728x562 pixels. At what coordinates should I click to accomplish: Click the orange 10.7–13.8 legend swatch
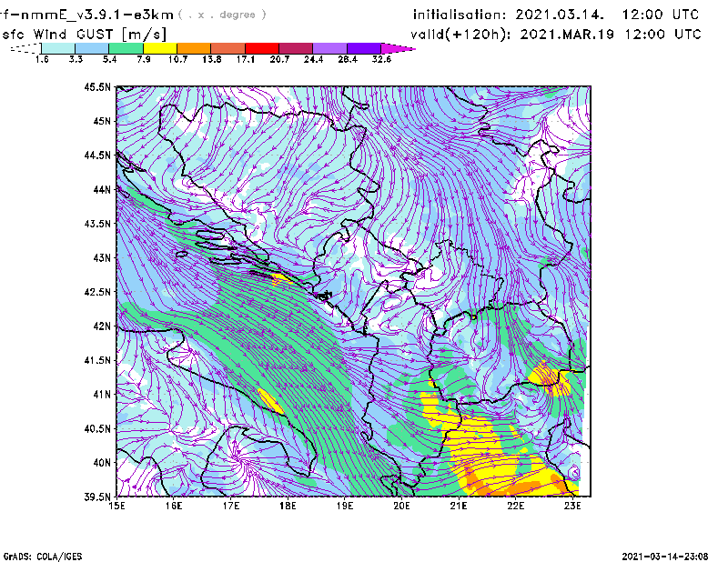point(194,48)
